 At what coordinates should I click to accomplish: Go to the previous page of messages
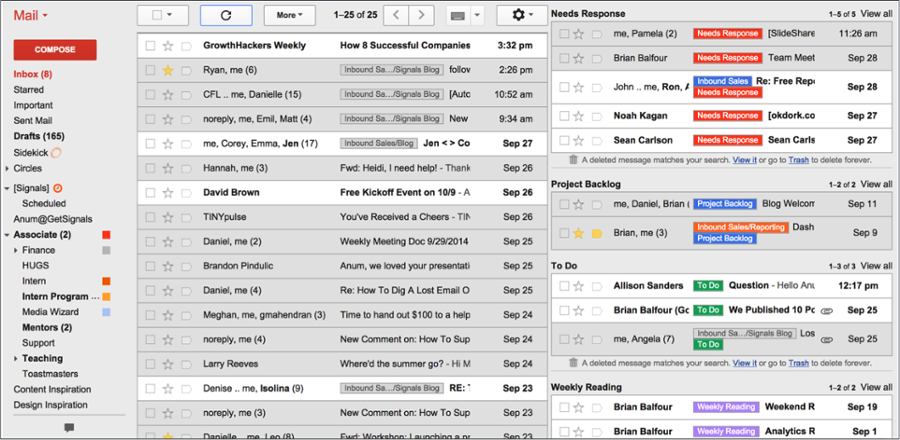click(x=396, y=15)
